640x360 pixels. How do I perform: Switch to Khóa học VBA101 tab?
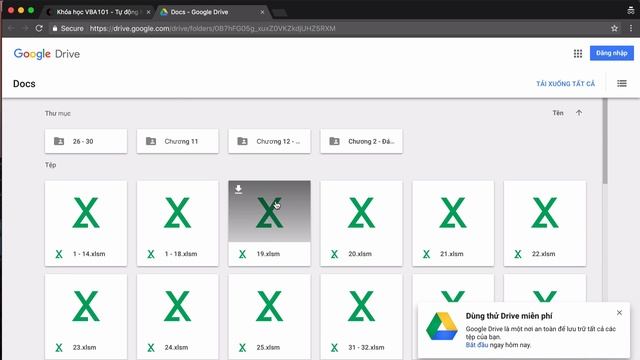[97, 12]
